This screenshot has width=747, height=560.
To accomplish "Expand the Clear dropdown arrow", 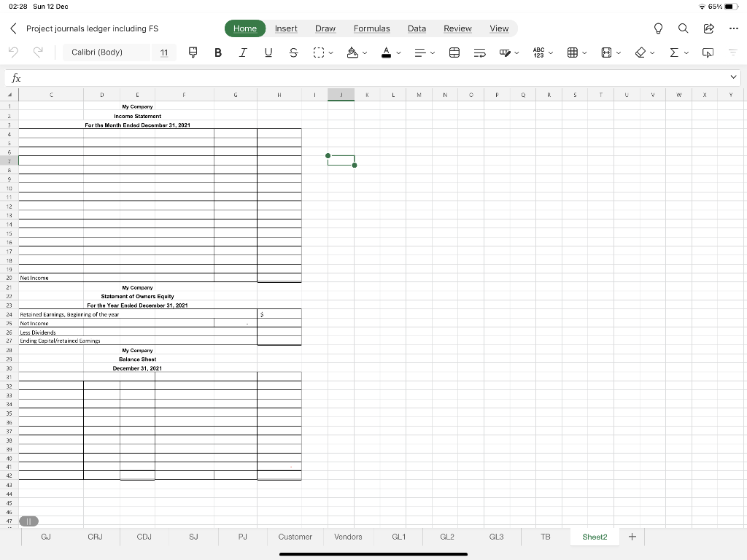I will coord(652,52).
